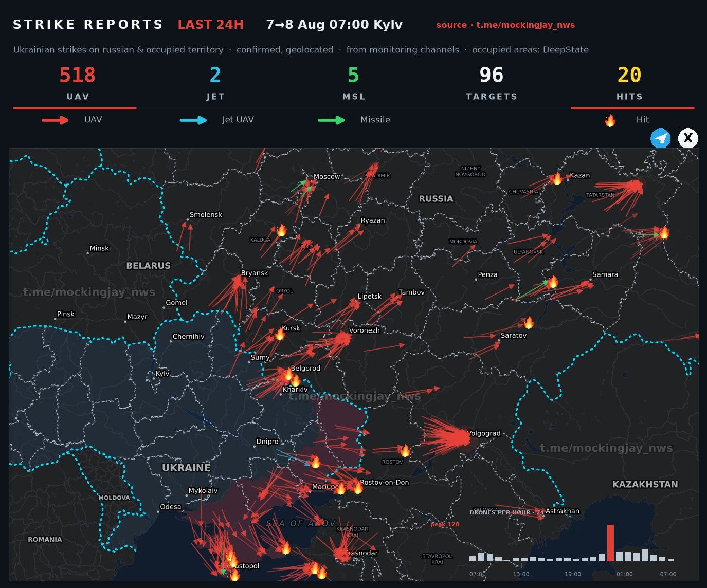Select the 96 TARGETS stat tab

(x=492, y=83)
